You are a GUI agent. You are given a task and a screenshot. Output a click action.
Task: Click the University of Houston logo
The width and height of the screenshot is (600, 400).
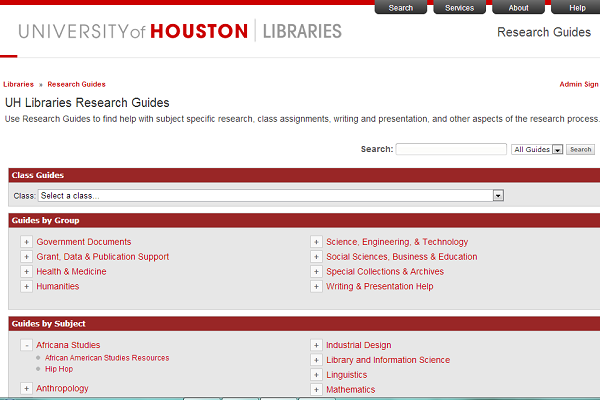[x=133, y=31]
